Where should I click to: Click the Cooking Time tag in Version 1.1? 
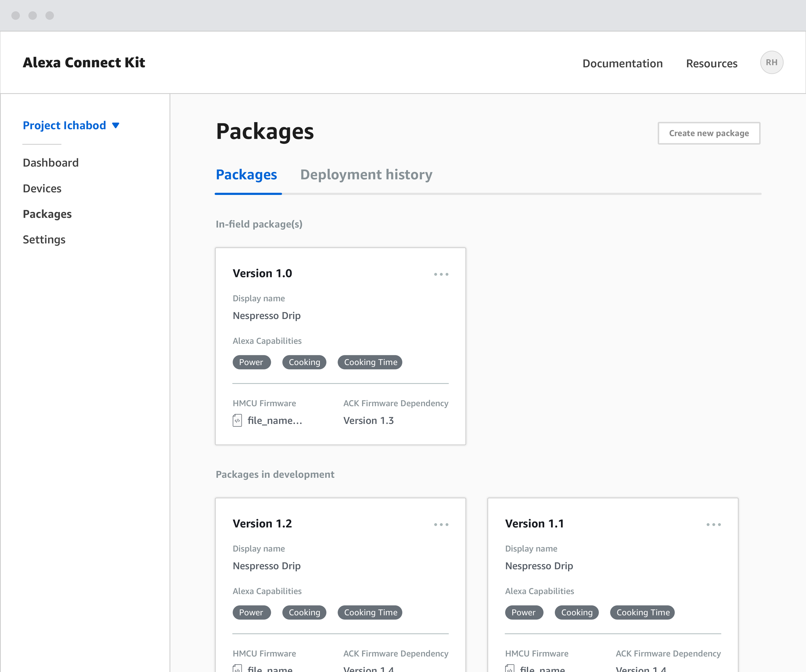point(643,612)
